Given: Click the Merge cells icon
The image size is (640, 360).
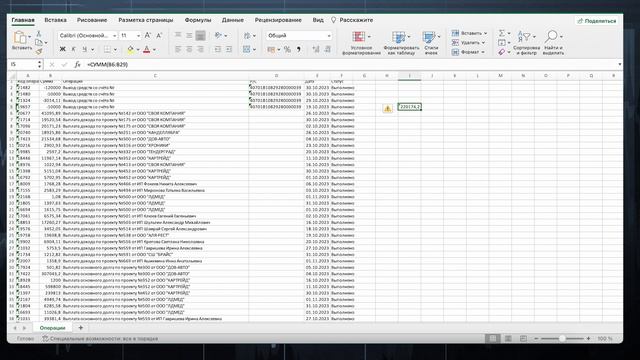Looking at the screenshot, I should point(247,49).
